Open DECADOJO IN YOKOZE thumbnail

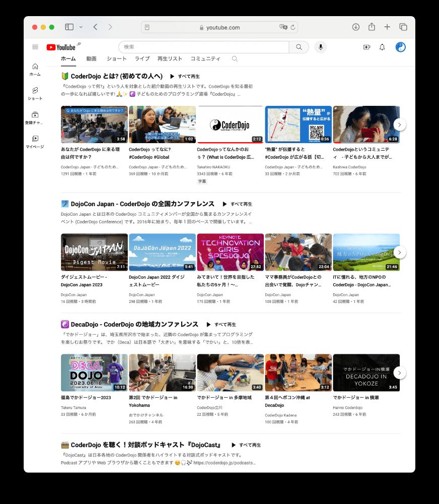click(367, 372)
